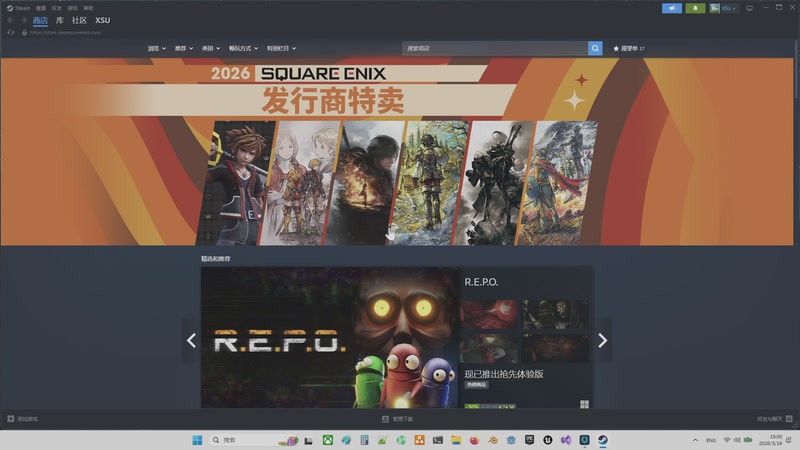Launch Firefox from the taskbar

point(474,440)
